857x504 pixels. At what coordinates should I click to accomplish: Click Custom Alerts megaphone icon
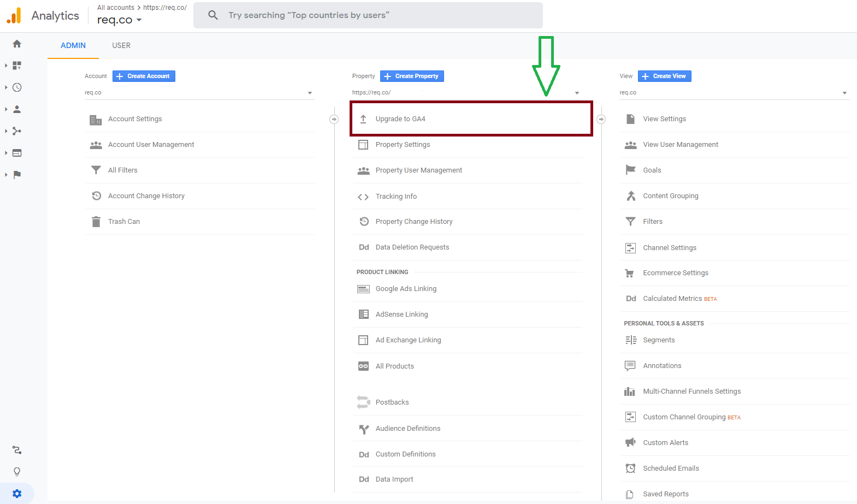pyautogui.click(x=630, y=442)
